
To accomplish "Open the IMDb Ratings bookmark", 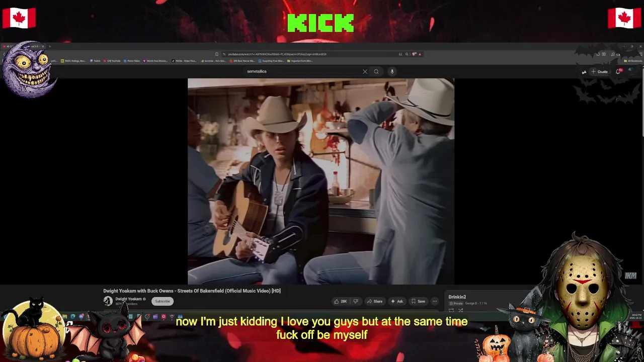I will (x=73, y=61).
